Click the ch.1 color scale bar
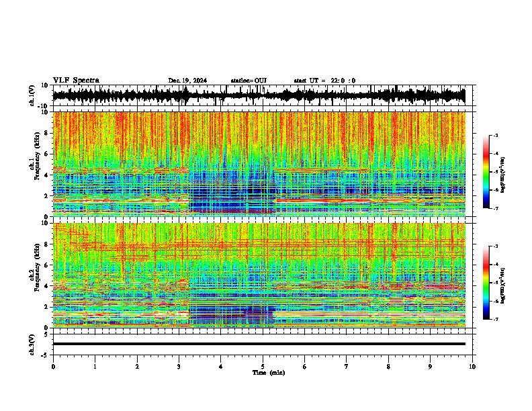Screen dimensions: 532x411 (x=486, y=172)
